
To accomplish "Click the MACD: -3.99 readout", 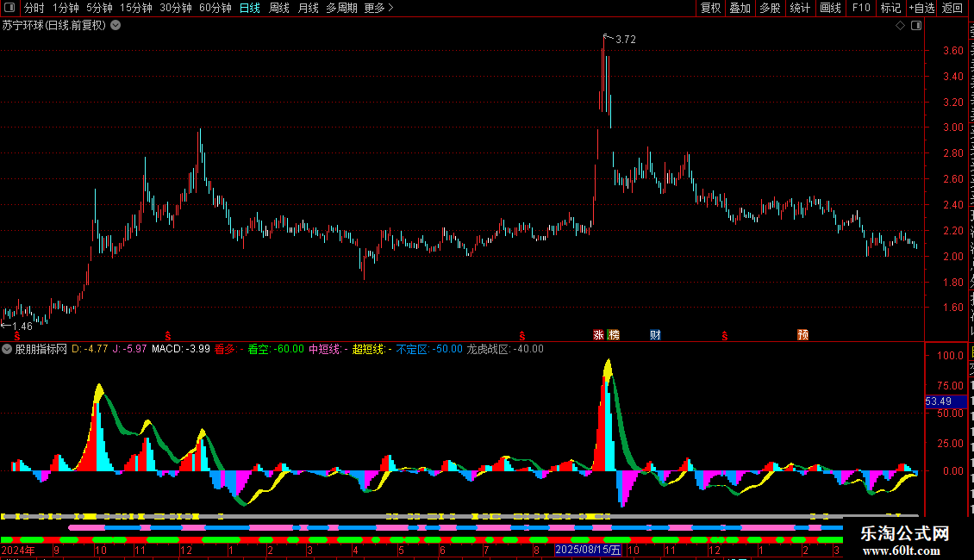I will (181, 349).
